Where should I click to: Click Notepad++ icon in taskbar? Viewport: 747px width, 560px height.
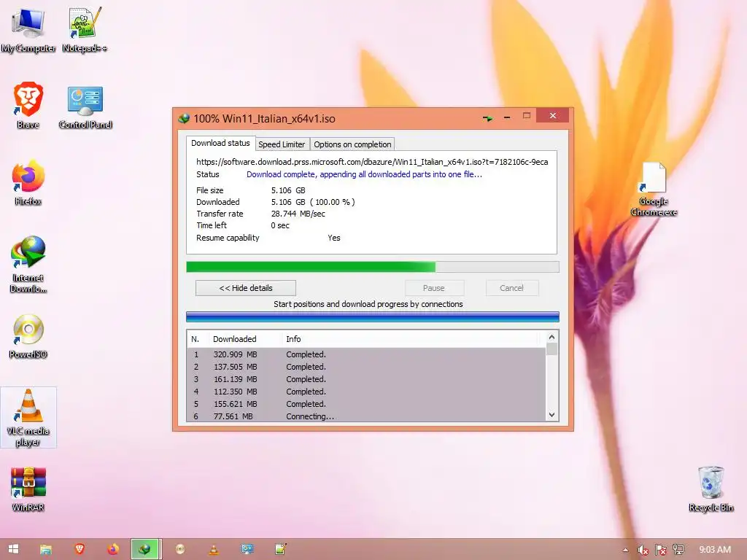[x=281, y=549]
